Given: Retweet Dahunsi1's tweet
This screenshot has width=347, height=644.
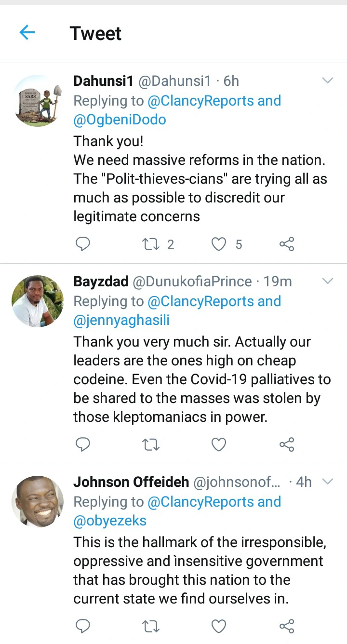Looking at the screenshot, I should click(x=151, y=244).
